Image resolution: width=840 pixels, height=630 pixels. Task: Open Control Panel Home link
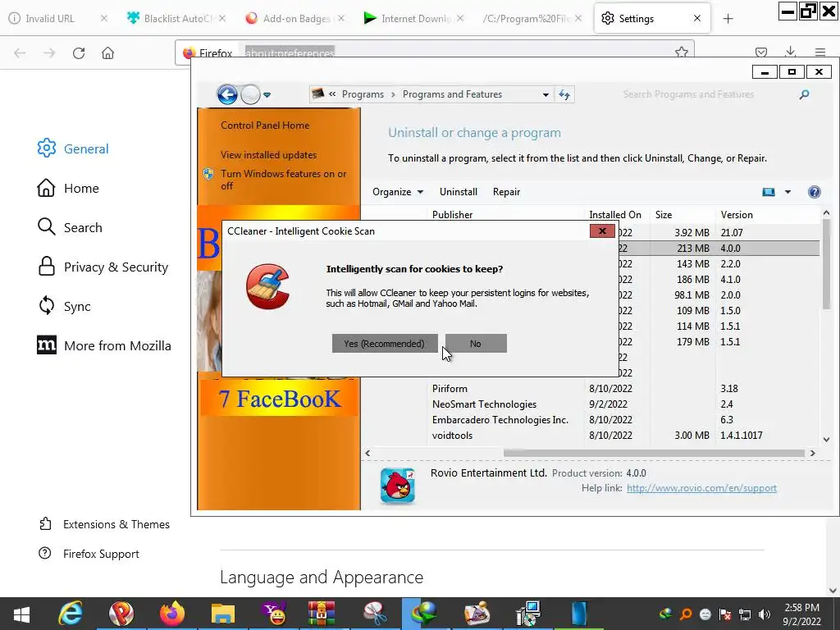265,126
